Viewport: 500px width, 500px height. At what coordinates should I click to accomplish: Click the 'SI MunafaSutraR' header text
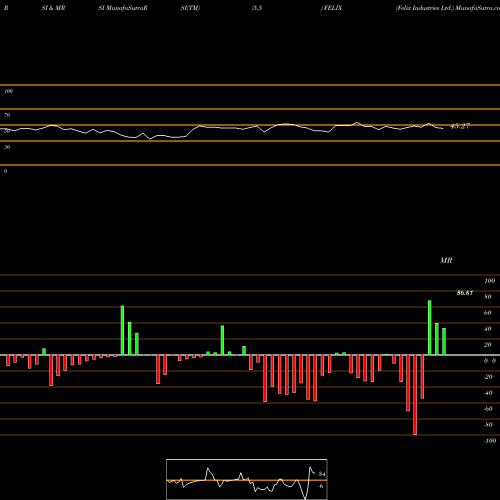123,8
